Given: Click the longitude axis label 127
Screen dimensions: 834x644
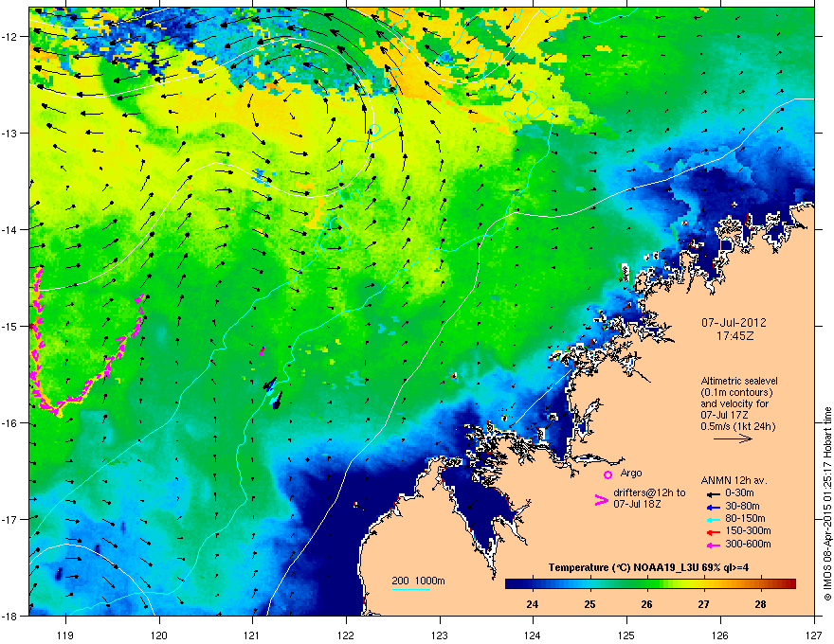Looking at the screenshot, I should coord(814,635).
